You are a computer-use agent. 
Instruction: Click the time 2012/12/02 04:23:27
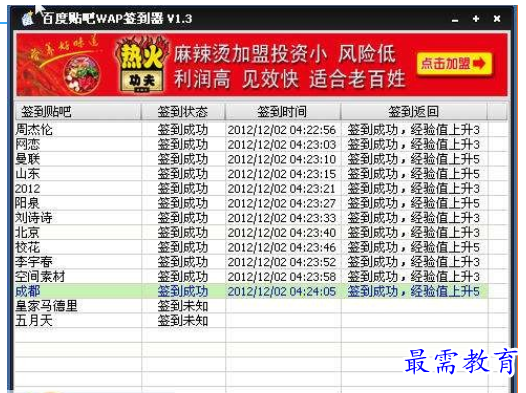(282, 204)
